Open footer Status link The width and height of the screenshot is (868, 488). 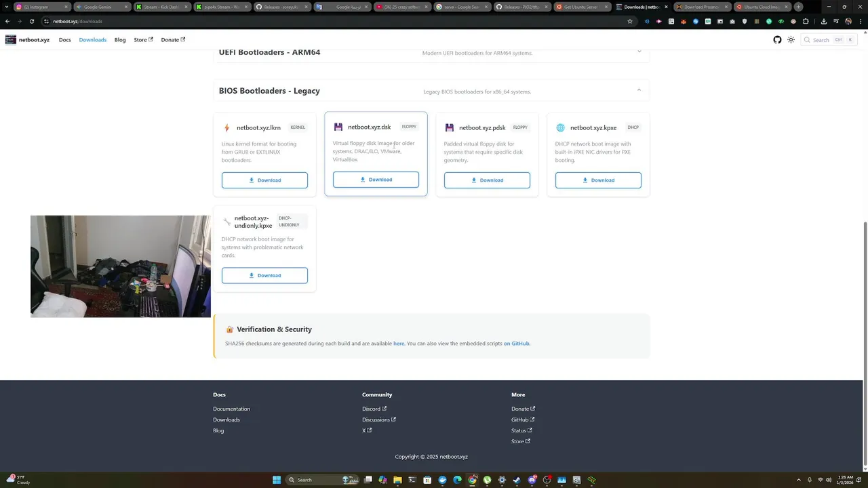(521, 430)
